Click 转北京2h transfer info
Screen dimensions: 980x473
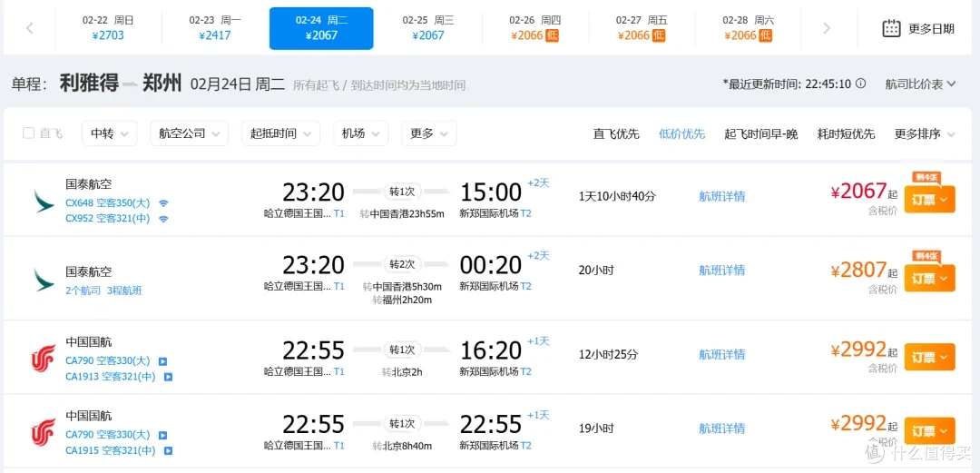[402, 372]
